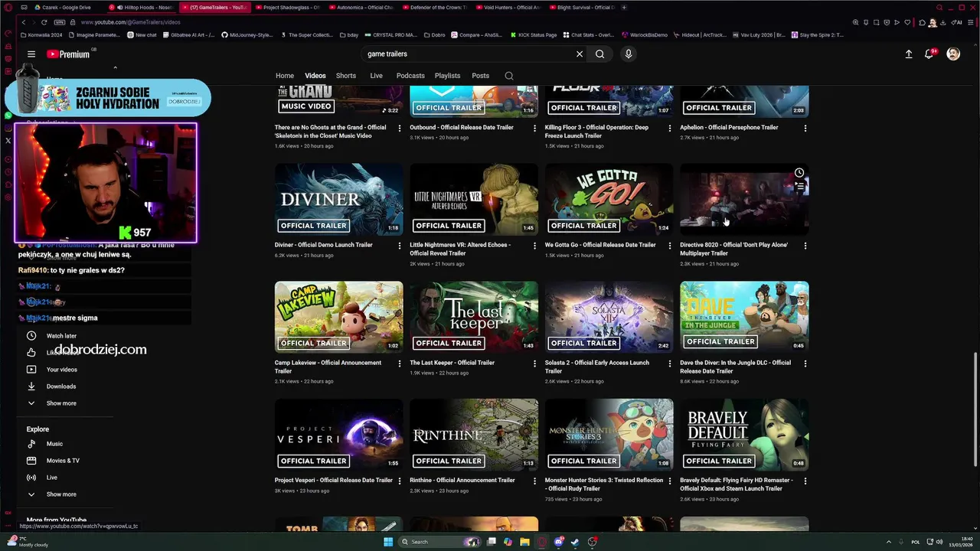
Task: Reload the page with browser refresh icon
Action: pyautogui.click(x=45, y=22)
